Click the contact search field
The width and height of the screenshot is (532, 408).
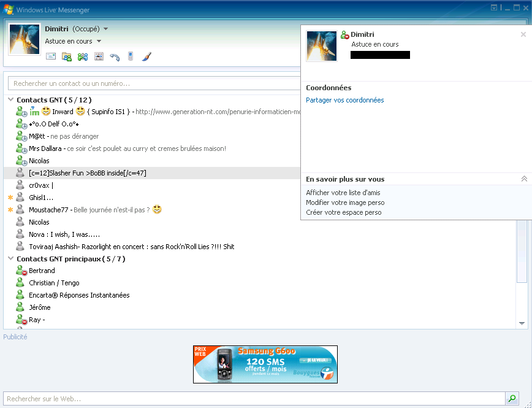[154, 83]
